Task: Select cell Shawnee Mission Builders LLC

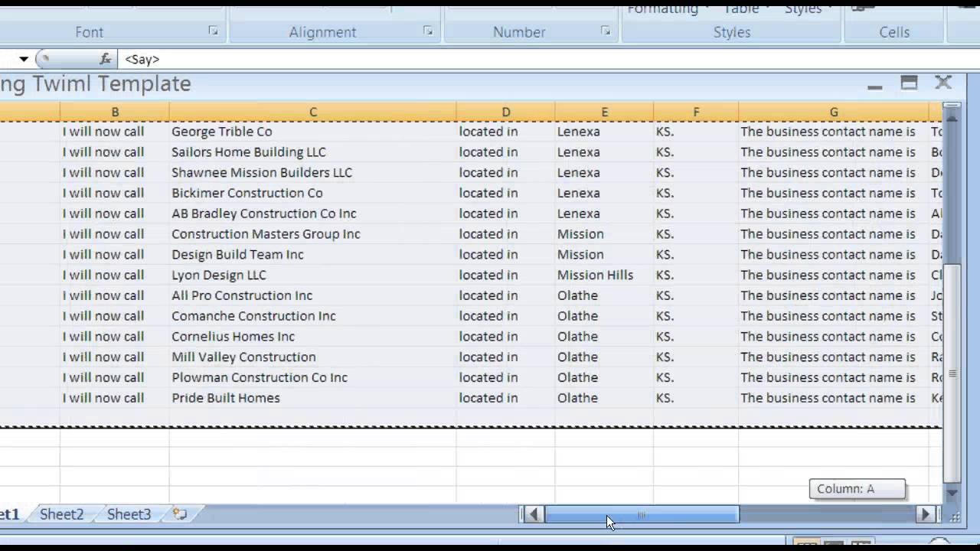Action: pyautogui.click(x=313, y=173)
